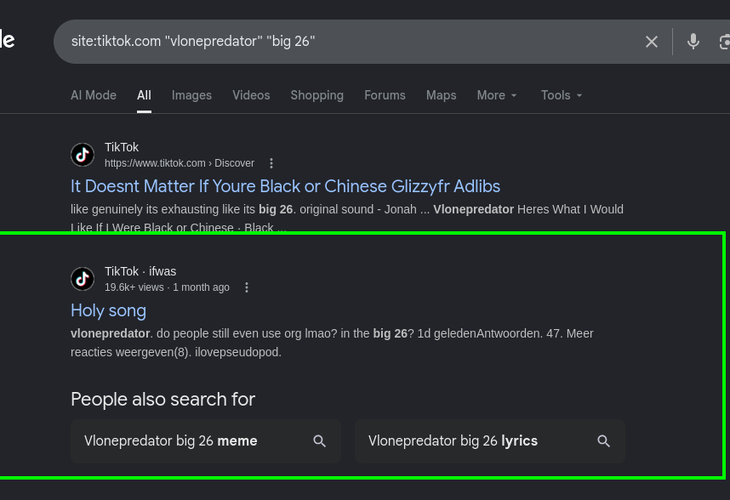730x500 pixels.
Task: Click the TikTok favicon of the ifwas result
Action: [x=82, y=279]
